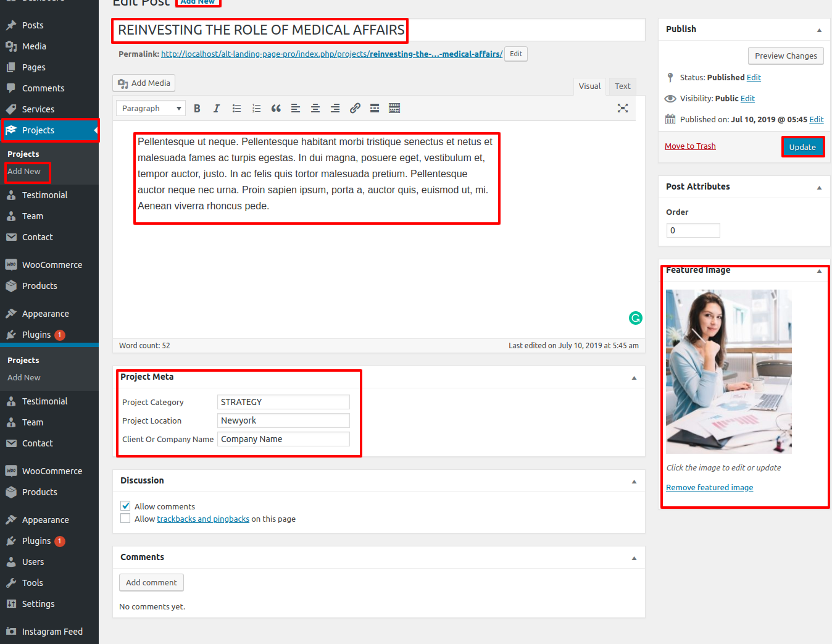The image size is (832, 644).
Task: Insert Read More tag
Action: 375,109
